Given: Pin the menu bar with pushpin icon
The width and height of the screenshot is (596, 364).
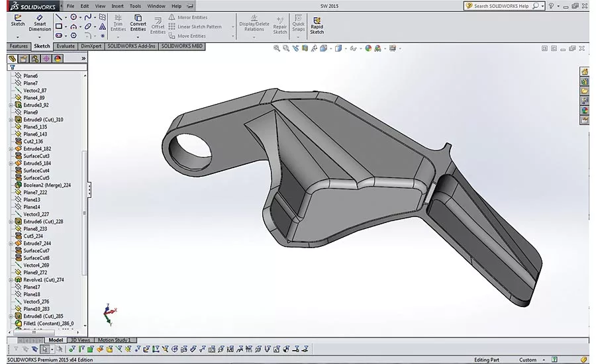Looking at the screenshot, I should point(190,6).
